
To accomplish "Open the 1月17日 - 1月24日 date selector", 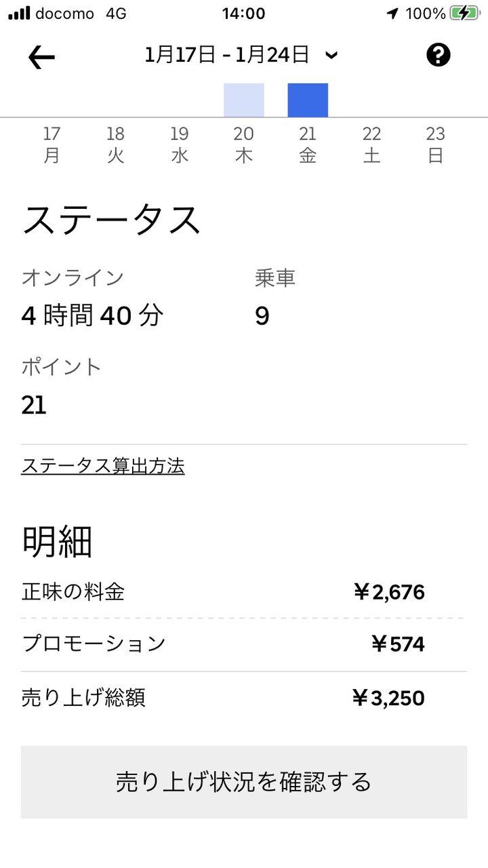I will 241,55.
